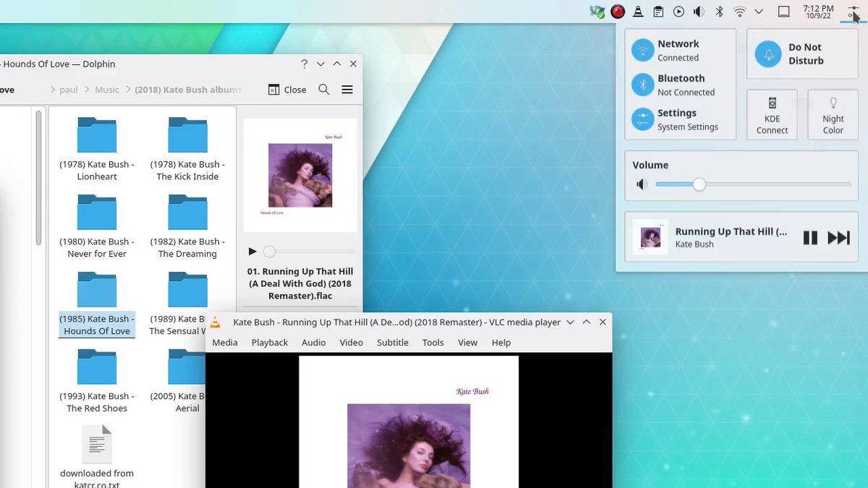Open '(1980) Kate Bush - Never for Ever' folder
The height and width of the screenshot is (488, 868).
97,226
